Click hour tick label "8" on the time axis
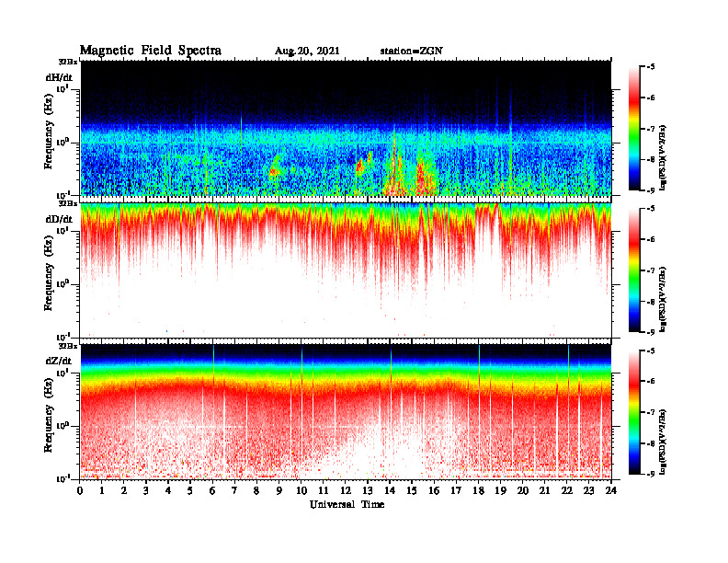This screenshot has height=563, width=728. [x=256, y=490]
